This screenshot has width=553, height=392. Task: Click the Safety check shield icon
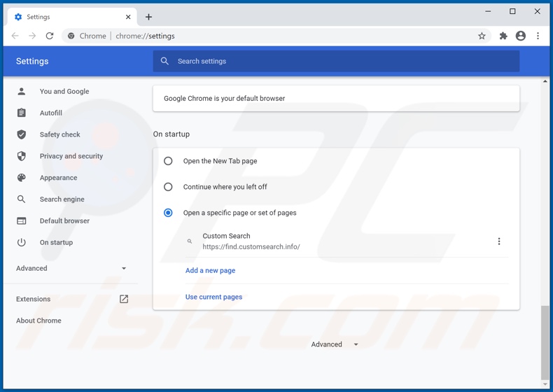(x=22, y=134)
